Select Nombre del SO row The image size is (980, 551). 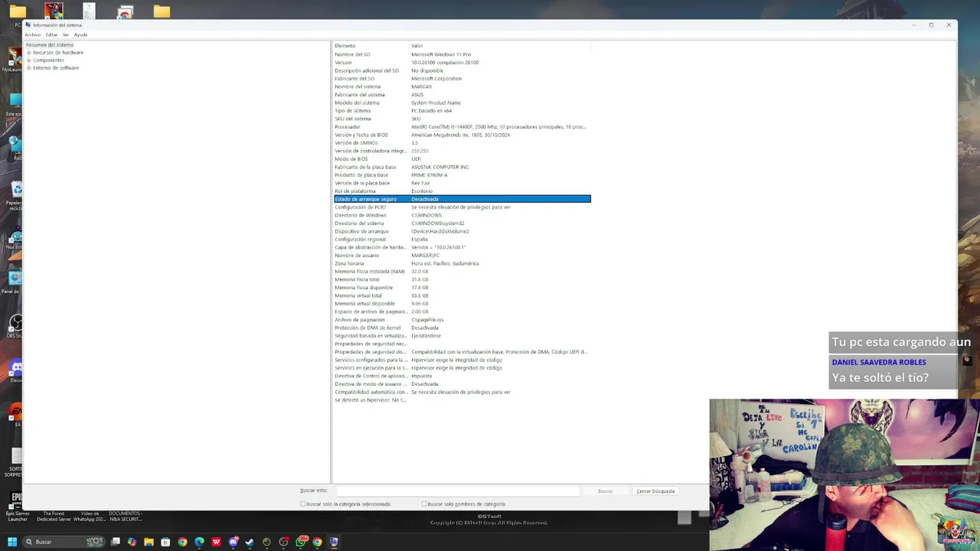pos(462,54)
